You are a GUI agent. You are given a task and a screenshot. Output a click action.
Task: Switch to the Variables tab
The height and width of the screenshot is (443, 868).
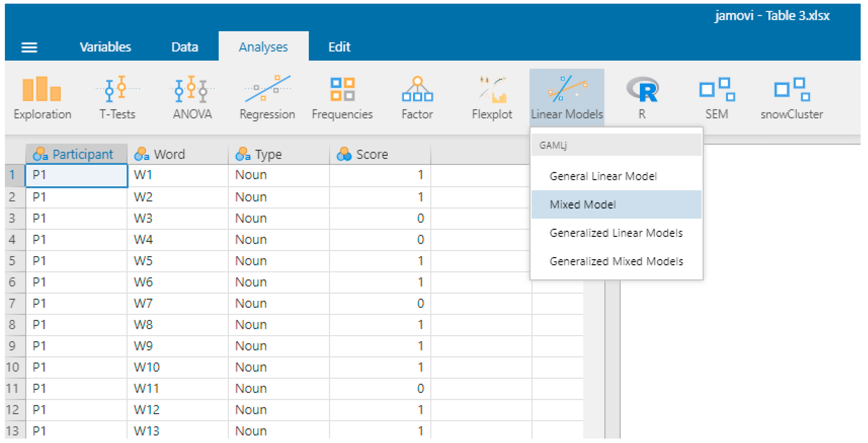click(105, 47)
